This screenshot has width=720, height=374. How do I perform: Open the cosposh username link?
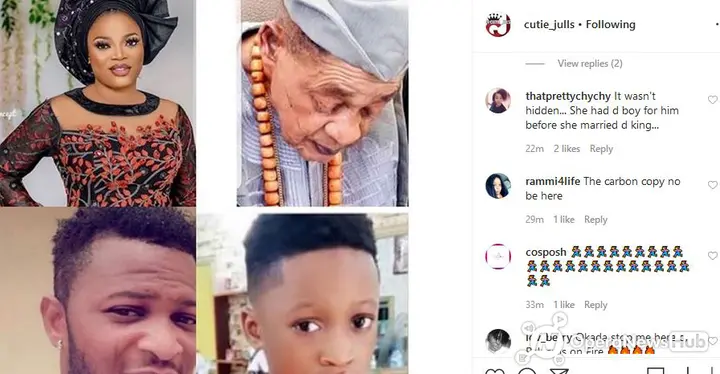pyautogui.click(x=546, y=252)
